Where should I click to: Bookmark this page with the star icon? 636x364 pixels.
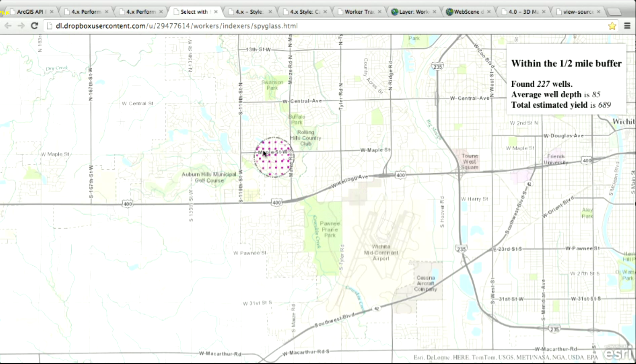[x=612, y=26]
